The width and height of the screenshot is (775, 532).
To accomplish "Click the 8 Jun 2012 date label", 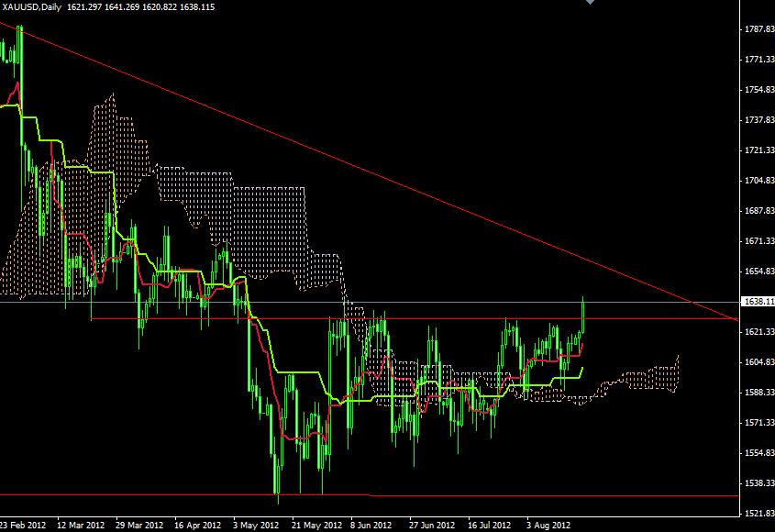I will pyautogui.click(x=371, y=525).
